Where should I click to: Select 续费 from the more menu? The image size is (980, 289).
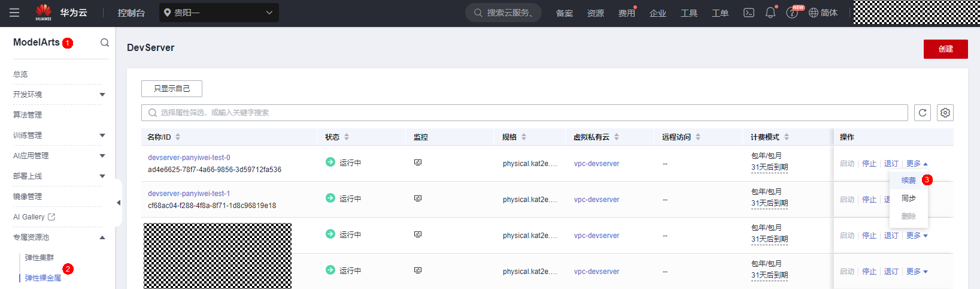[x=908, y=180]
